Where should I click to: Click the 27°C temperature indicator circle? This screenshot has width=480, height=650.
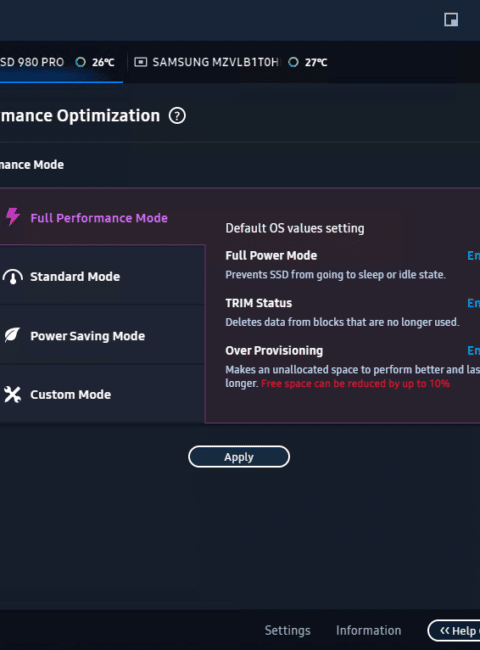pos(293,62)
